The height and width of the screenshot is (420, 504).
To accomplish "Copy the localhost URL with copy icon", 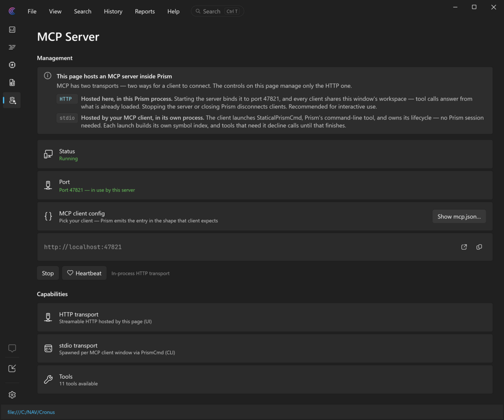I will coord(479,247).
